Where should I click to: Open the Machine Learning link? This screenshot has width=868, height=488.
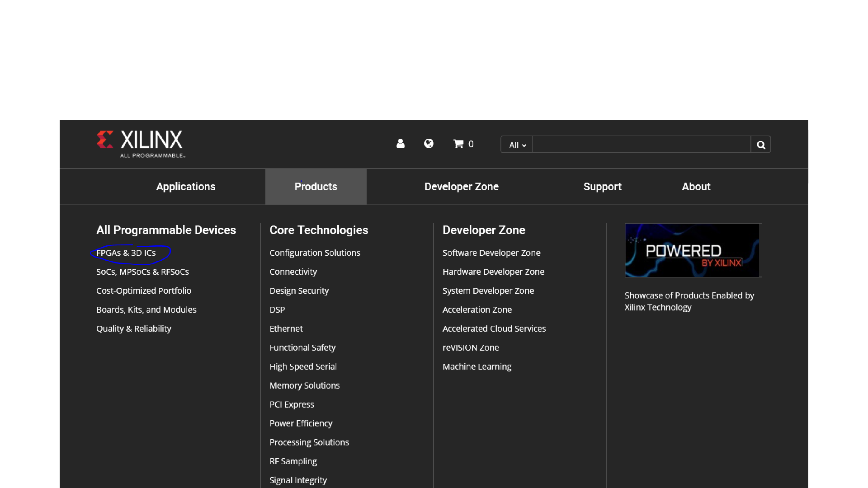pos(476,367)
